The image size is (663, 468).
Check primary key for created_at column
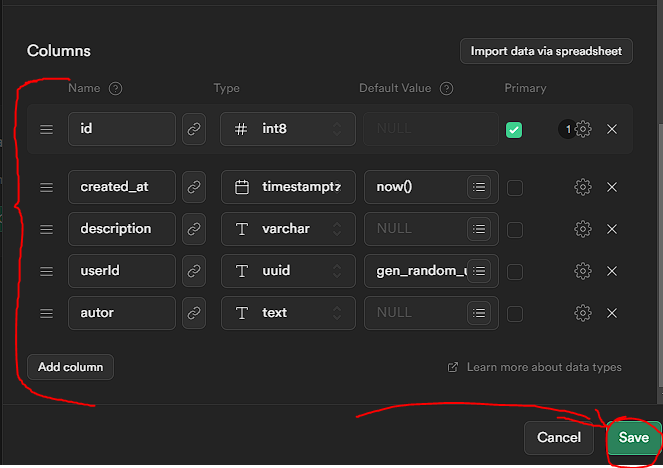(x=515, y=188)
